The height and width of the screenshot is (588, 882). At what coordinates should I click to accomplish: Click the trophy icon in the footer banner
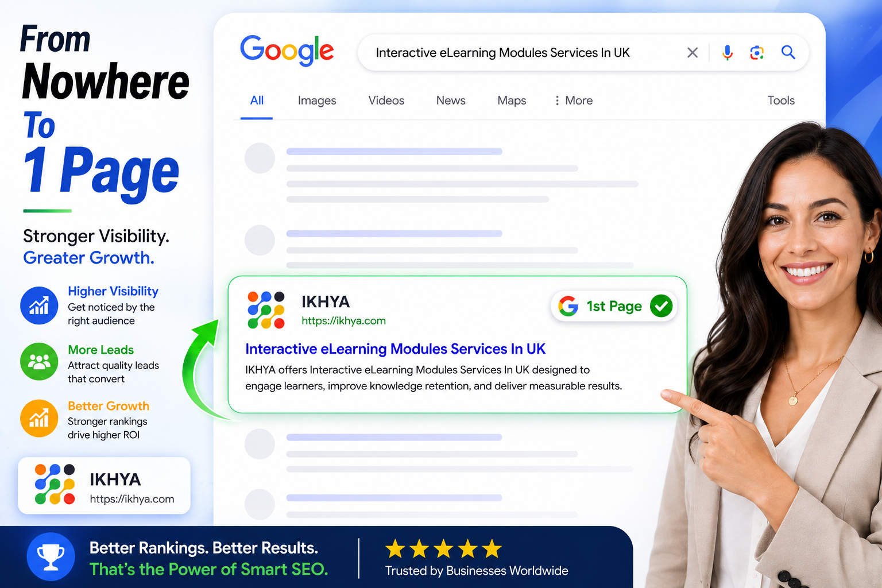coord(51,557)
